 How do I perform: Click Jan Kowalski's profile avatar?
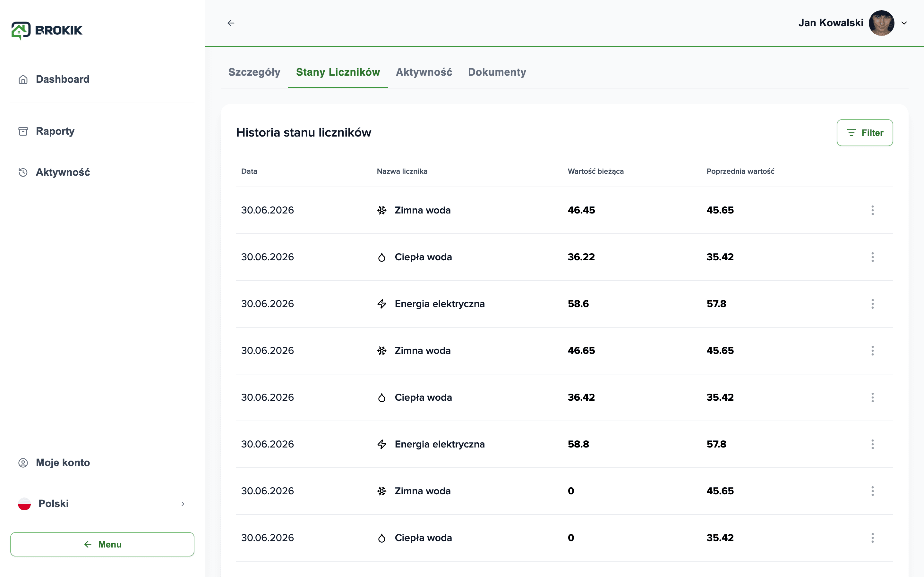(881, 23)
